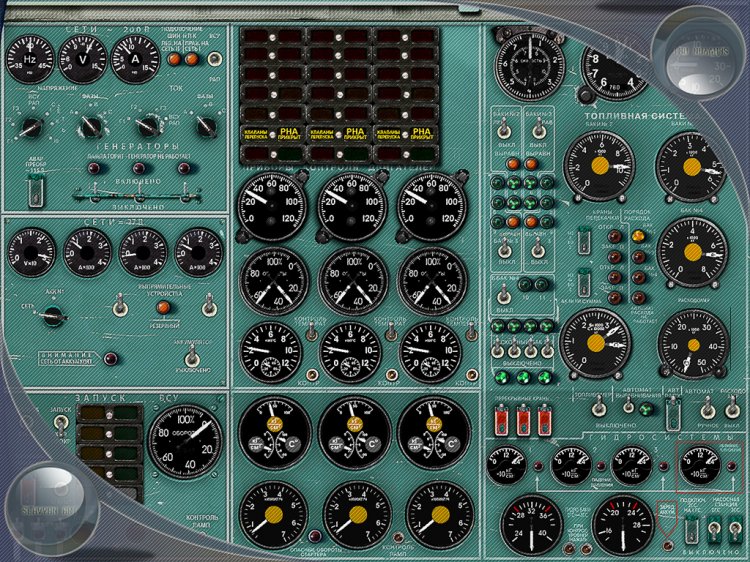750x562 pixels.
Task: Click the A ammeter in 200V network
Action: coord(135,59)
